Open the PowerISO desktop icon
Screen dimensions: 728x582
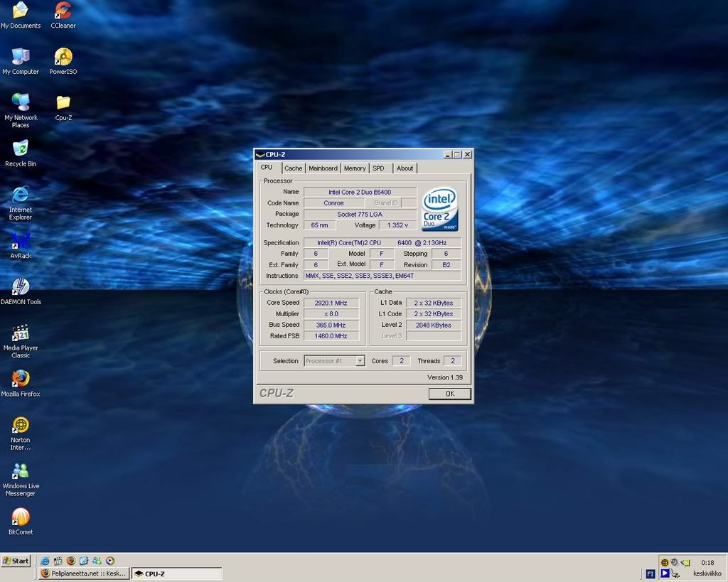coord(63,58)
